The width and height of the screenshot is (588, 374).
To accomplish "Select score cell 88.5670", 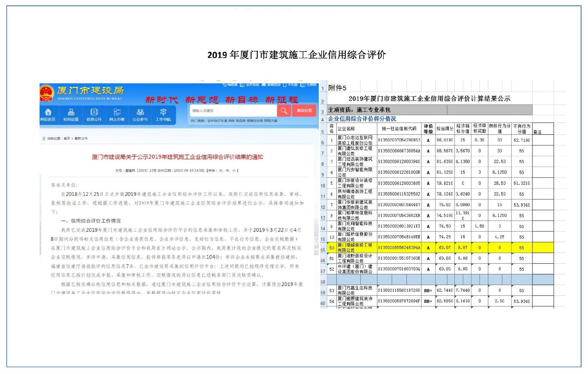I will click(445, 151).
